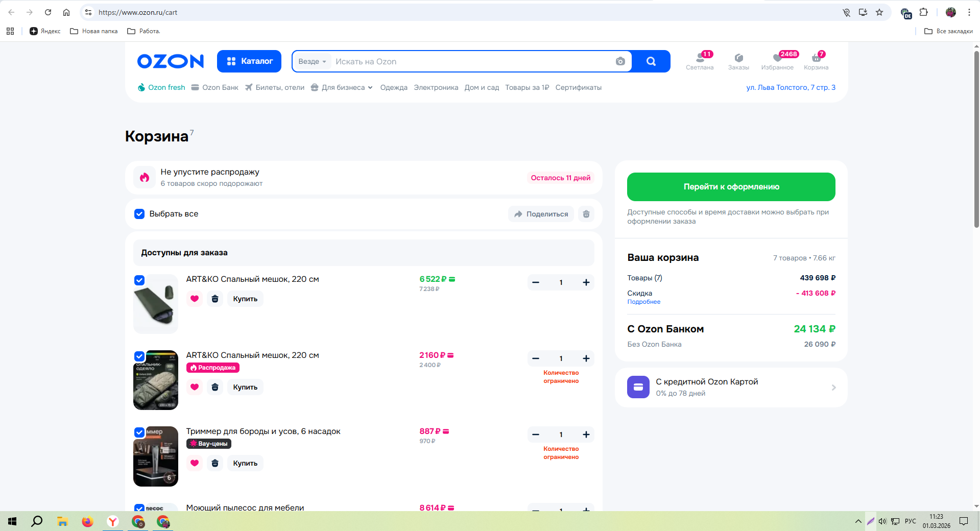Open the Заказы orders icon
Screen dimensions: 980x531
738,61
